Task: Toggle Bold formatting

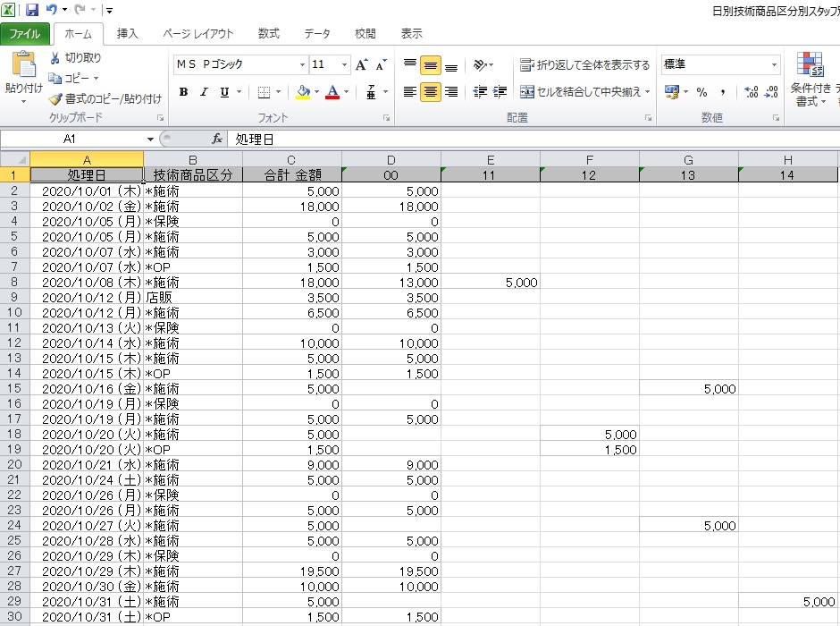Action: (x=183, y=92)
